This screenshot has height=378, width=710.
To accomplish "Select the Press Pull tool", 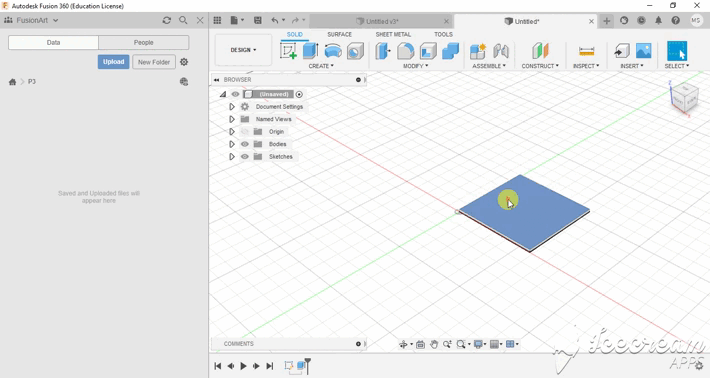I will (x=383, y=51).
